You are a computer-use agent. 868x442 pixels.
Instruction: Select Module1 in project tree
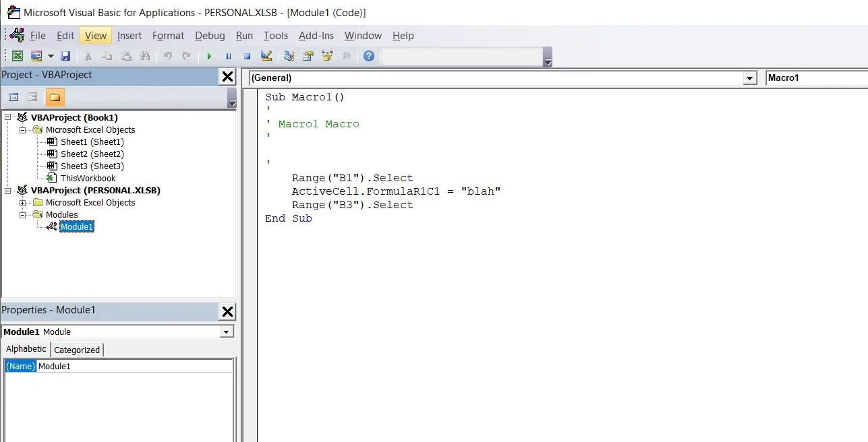click(x=77, y=227)
